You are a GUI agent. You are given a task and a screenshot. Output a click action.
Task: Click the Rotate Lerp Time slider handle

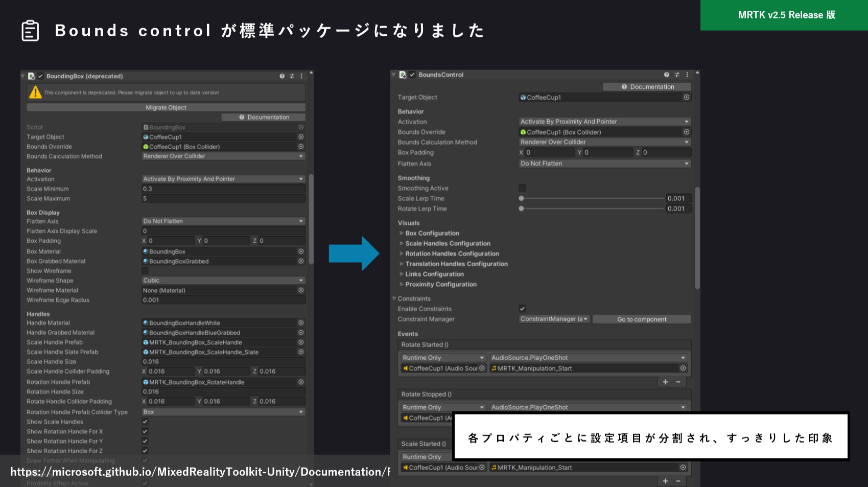tap(521, 208)
